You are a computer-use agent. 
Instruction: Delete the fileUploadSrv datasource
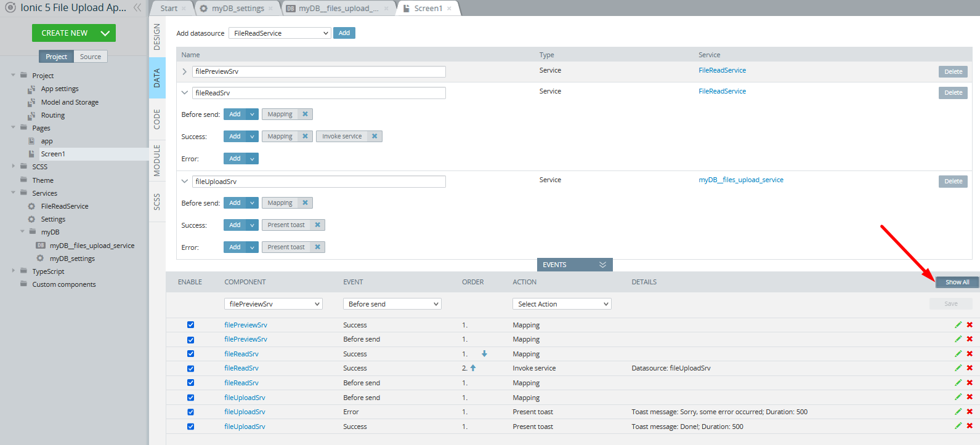click(x=953, y=181)
